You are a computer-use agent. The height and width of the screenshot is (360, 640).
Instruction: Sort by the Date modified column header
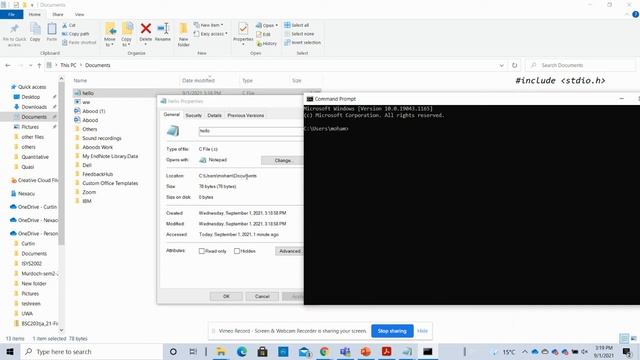198,80
